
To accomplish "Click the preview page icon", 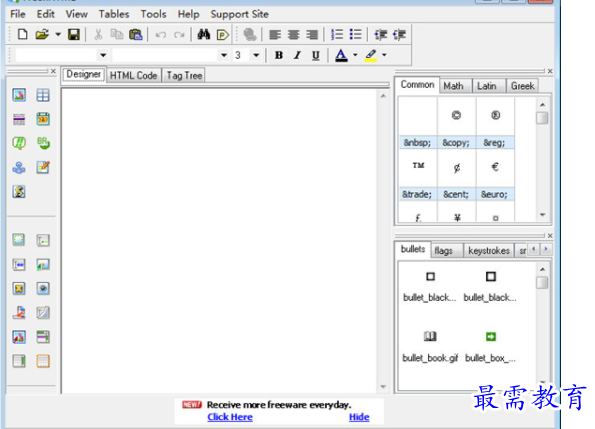I will [223, 35].
